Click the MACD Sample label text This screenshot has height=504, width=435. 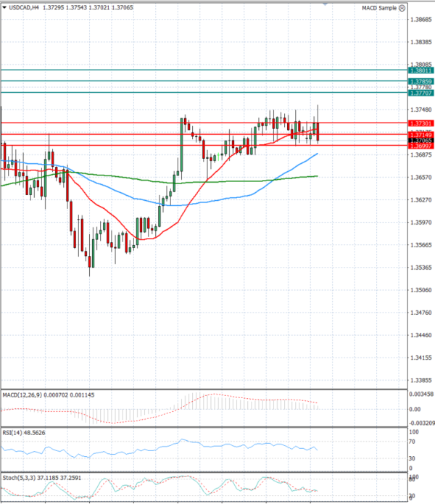point(378,8)
